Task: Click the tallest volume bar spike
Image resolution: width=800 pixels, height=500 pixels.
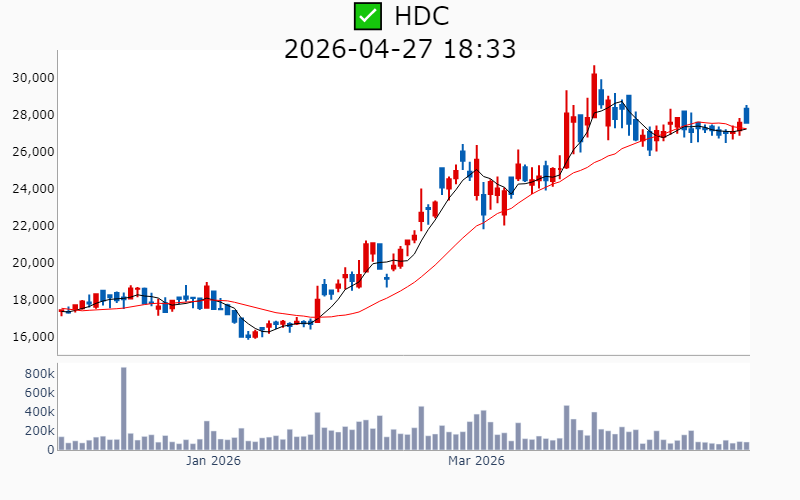Action: click(x=124, y=408)
